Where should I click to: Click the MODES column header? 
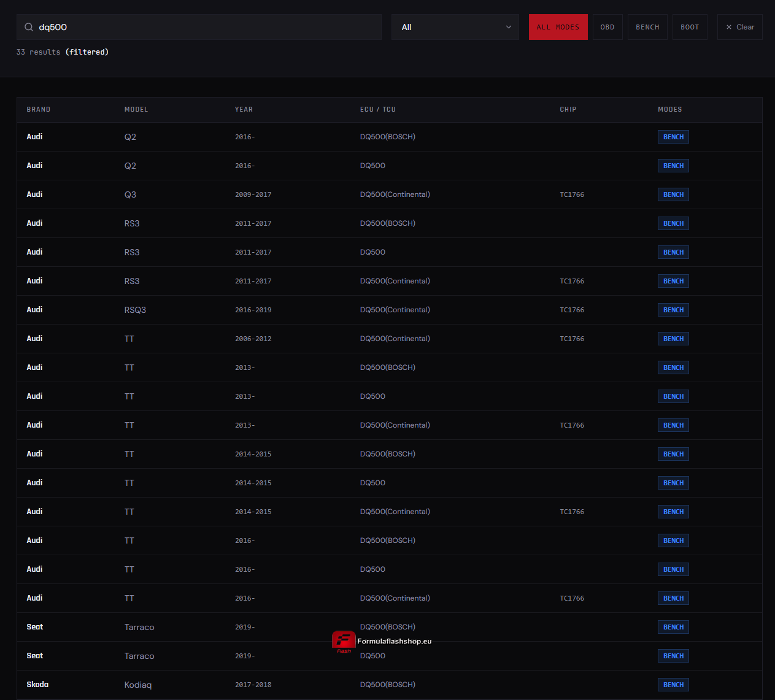(x=670, y=109)
